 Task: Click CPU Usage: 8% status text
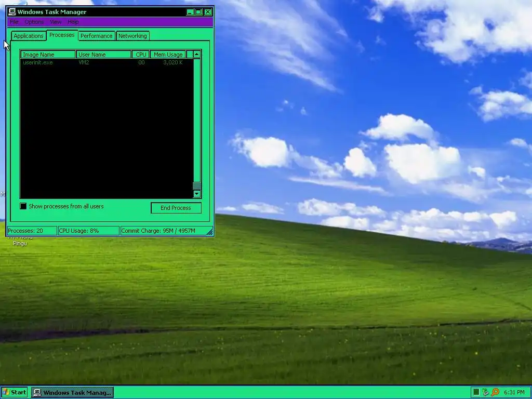click(79, 231)
